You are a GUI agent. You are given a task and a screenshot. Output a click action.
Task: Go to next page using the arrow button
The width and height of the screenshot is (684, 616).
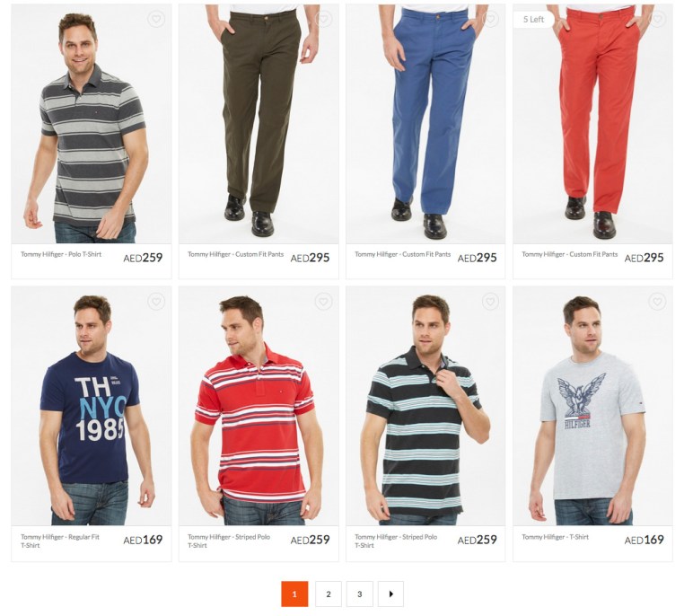coord(390,594)
